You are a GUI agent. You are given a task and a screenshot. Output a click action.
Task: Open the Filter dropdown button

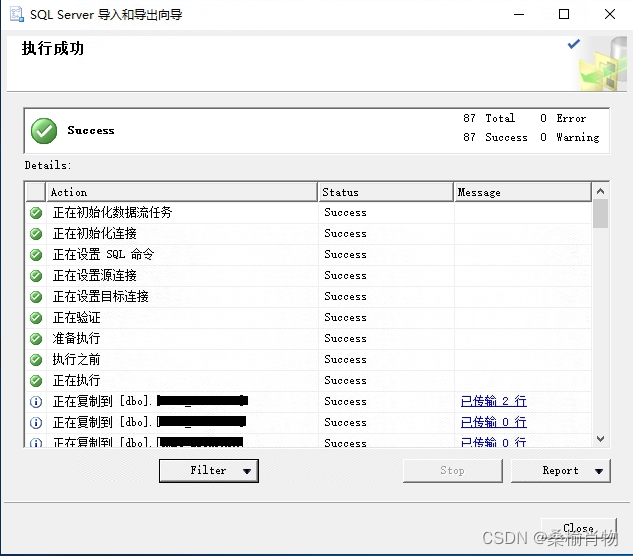pos(209,470)
